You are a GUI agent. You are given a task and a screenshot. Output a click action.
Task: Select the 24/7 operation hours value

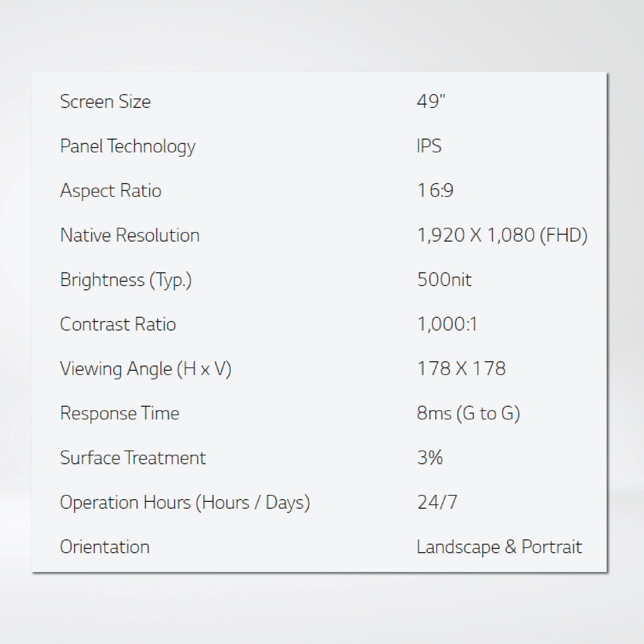(x=437, y=502)
